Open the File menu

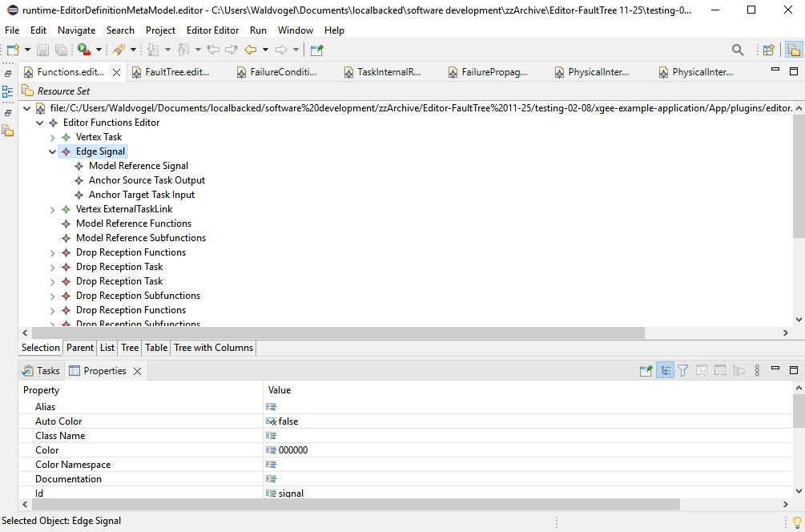[12, 30]
